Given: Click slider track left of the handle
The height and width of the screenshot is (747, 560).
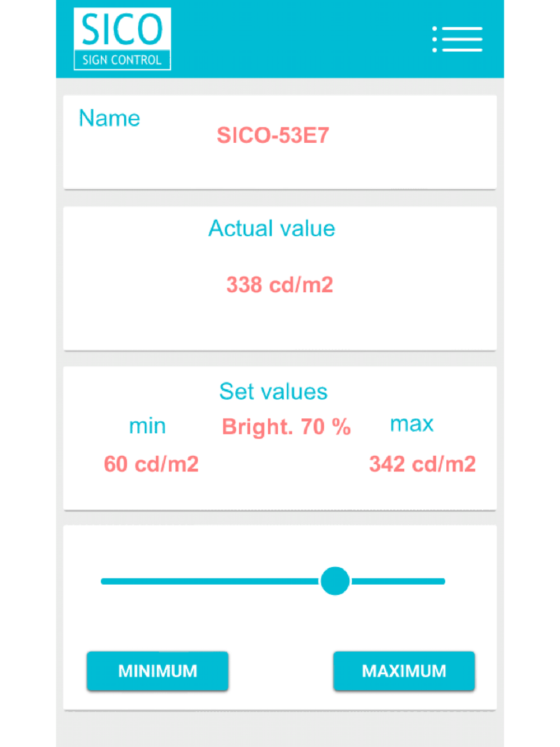Looking at the screenshot, I should pyautogui.click(x=210, y=581).
